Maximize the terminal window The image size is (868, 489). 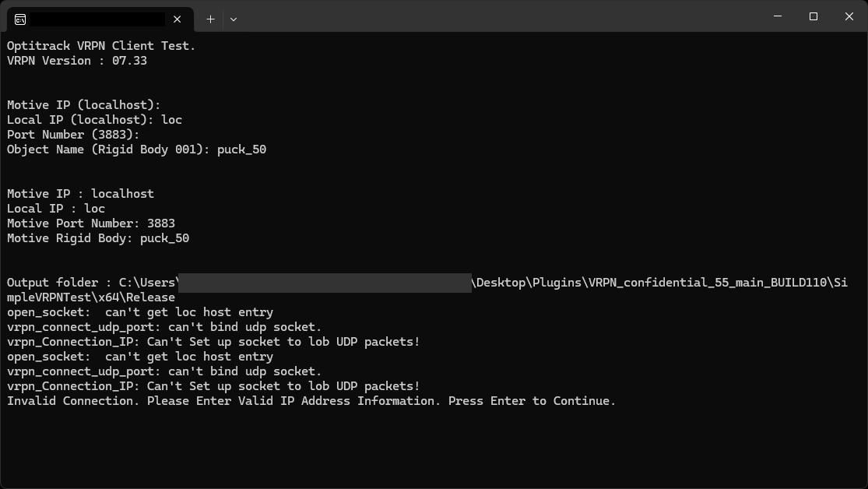814,16
